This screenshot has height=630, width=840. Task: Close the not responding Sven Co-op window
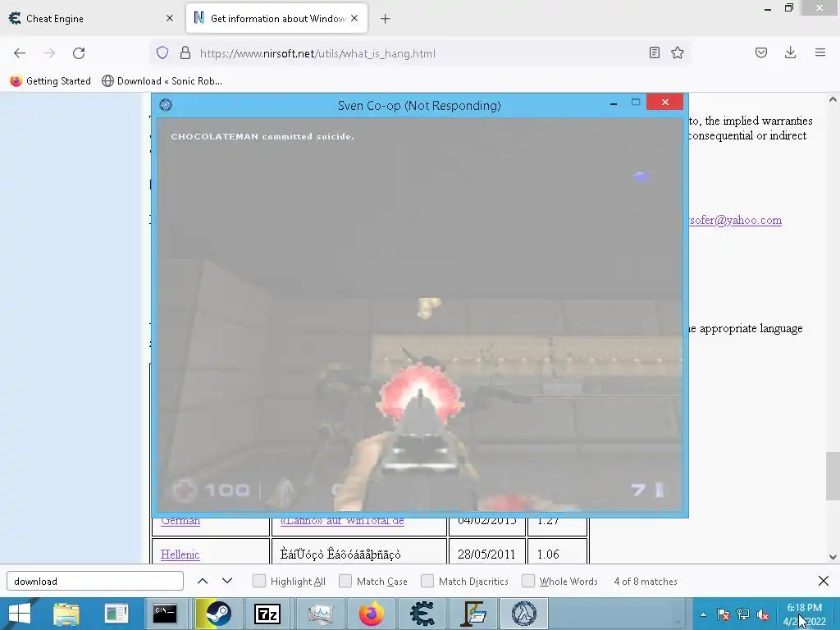pos(664,102)
